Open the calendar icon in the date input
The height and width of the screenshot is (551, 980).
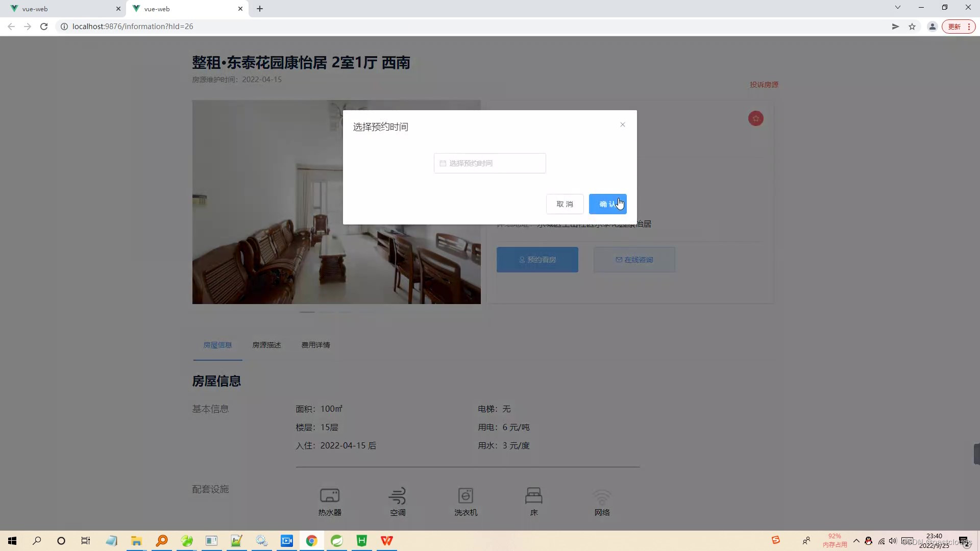[x=443, y=163]
